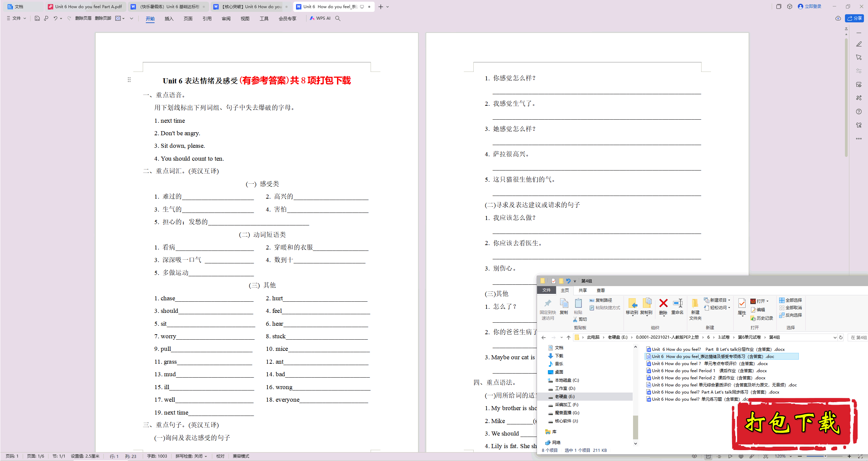
Task: Open the WPS AI tool
Action: pyautogui.click(x=320, y=18)
